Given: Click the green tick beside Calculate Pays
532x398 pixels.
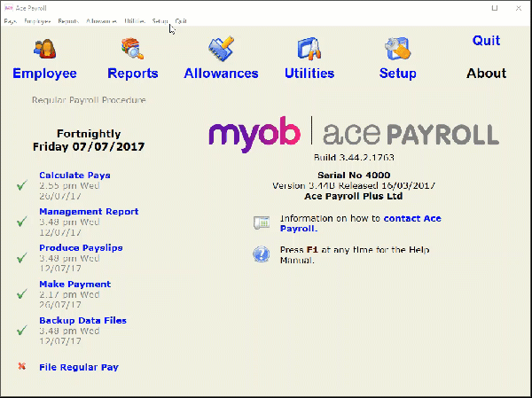Looking at the screenshot, I should 22,185.
